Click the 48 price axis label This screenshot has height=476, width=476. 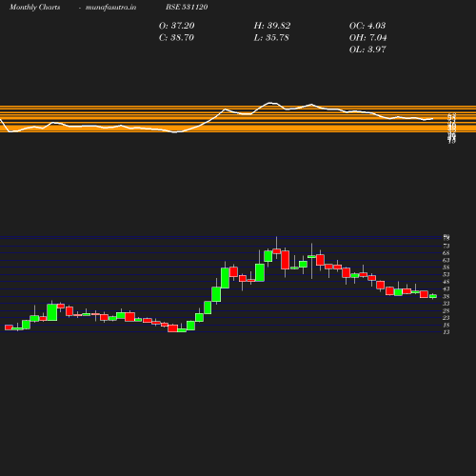tap(446, 282)
